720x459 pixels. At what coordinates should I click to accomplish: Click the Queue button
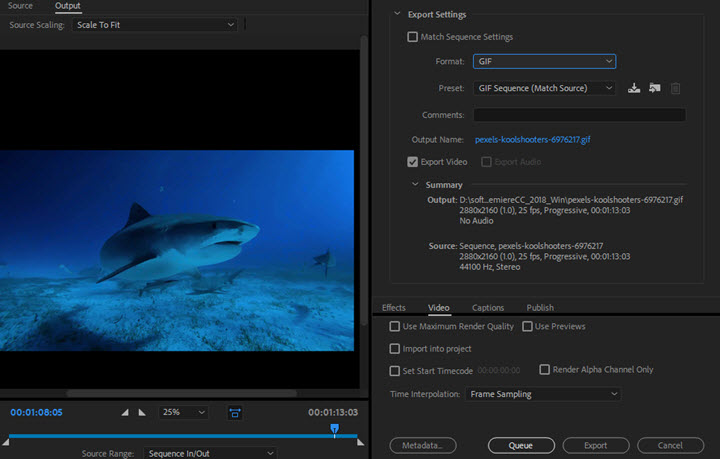[x=521, y=445]
